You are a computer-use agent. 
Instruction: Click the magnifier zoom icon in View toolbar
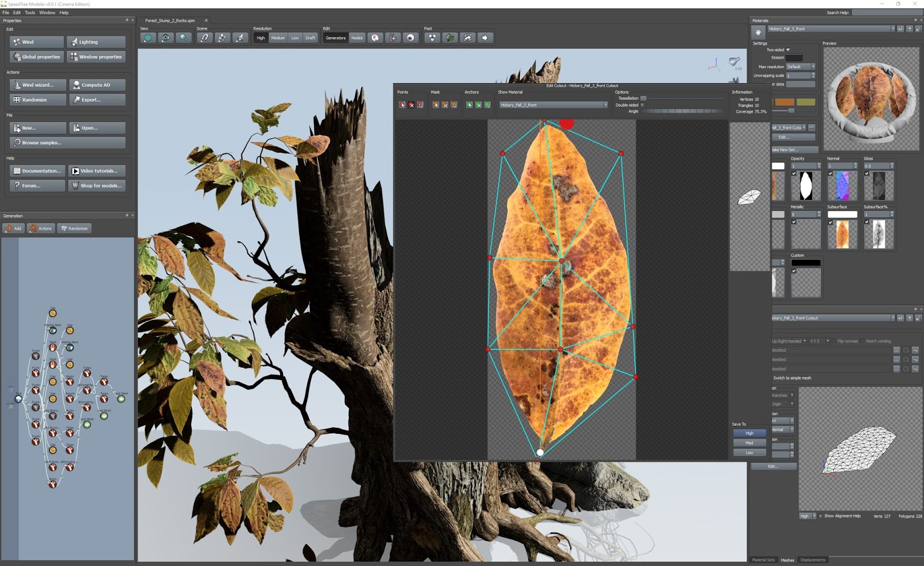pos(183,38)
